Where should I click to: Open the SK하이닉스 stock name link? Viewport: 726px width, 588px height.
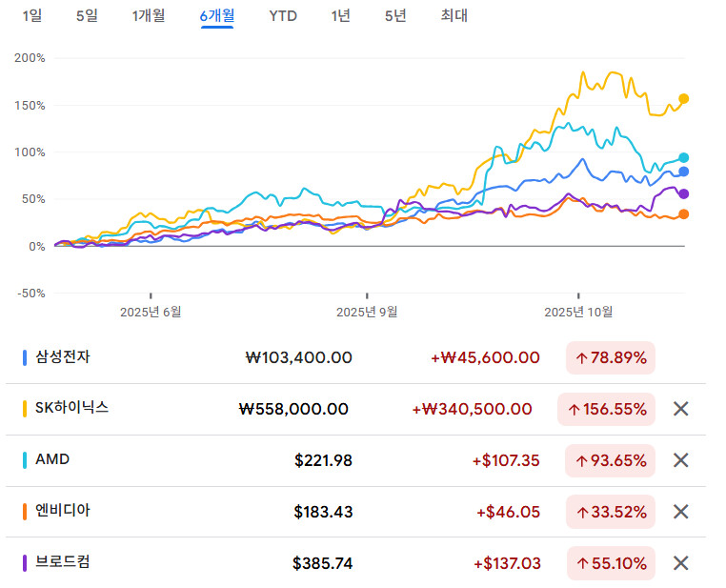click(x=72, y=408)
